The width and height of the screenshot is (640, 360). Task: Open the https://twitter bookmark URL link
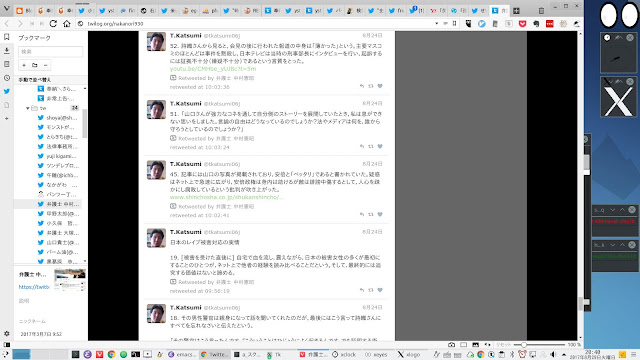(x=34, y=287)
